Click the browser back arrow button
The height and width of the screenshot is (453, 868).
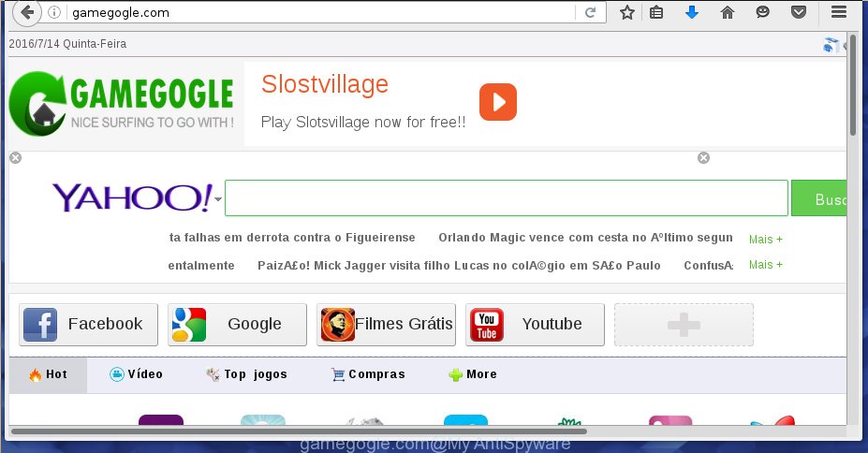tap(26, 12)
